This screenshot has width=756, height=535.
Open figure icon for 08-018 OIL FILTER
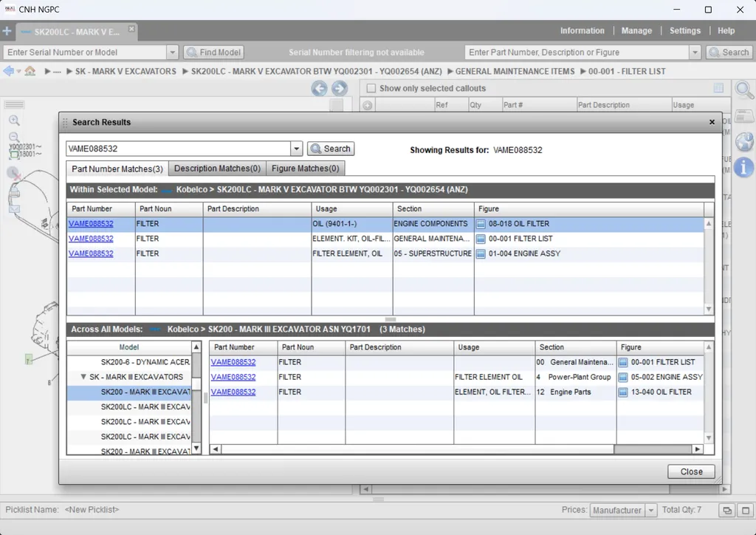481,224
